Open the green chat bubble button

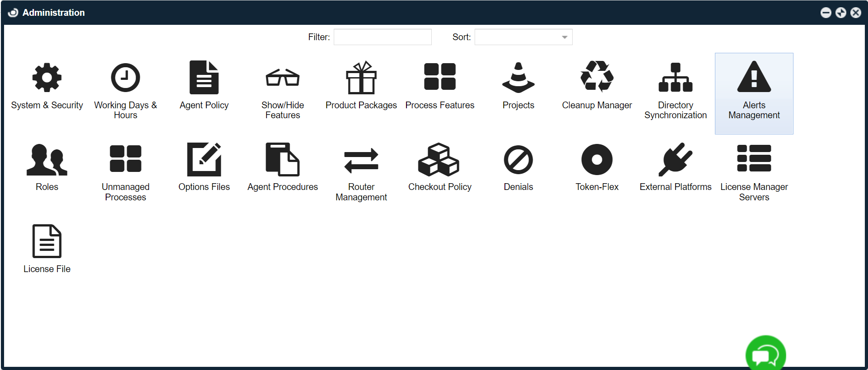pyautogui.click(x=765, y=355)
